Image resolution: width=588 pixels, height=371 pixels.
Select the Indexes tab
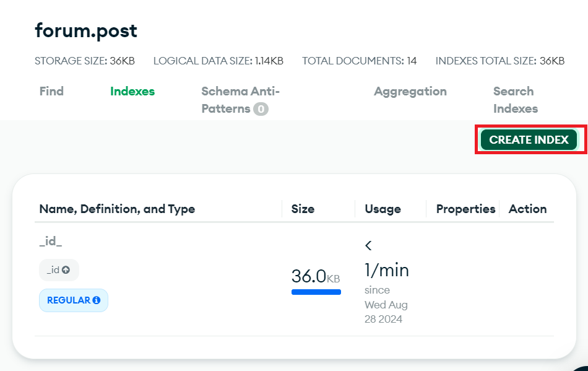coord(132,91)
